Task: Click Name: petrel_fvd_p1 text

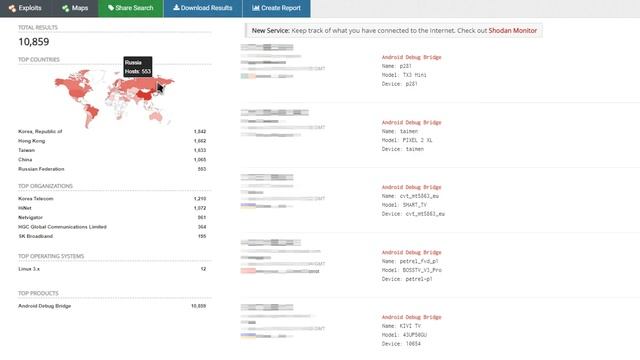Action: [410, 261]
